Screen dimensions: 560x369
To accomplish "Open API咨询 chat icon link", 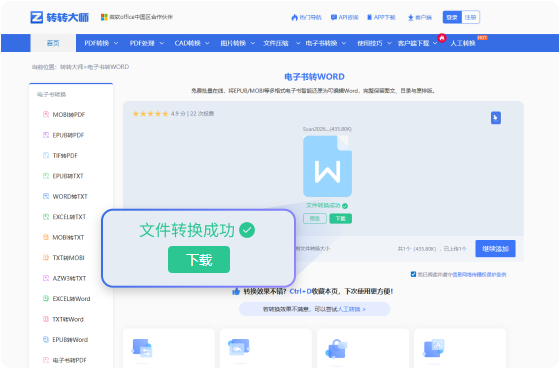I will 345,17.
